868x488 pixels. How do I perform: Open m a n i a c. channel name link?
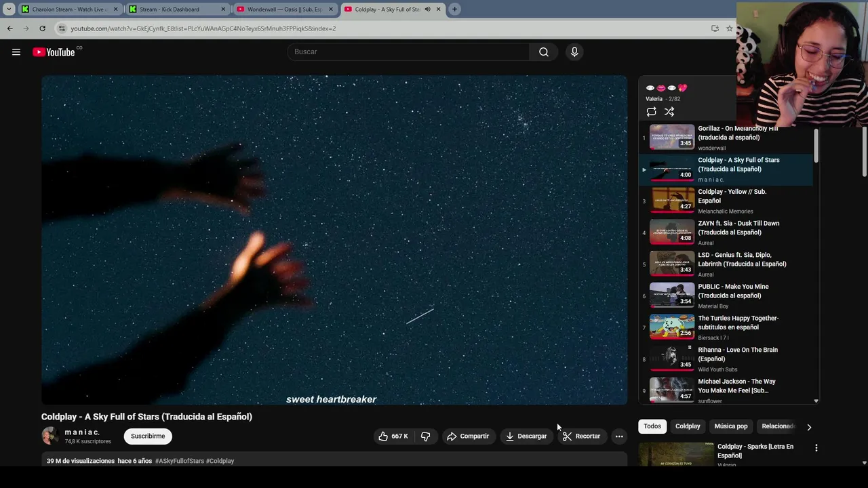82,432
